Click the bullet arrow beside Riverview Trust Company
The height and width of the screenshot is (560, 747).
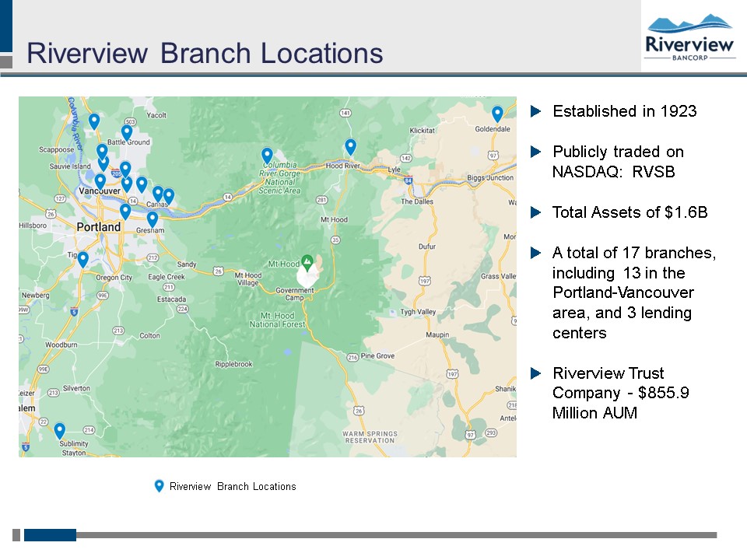(x=536, y=373)
